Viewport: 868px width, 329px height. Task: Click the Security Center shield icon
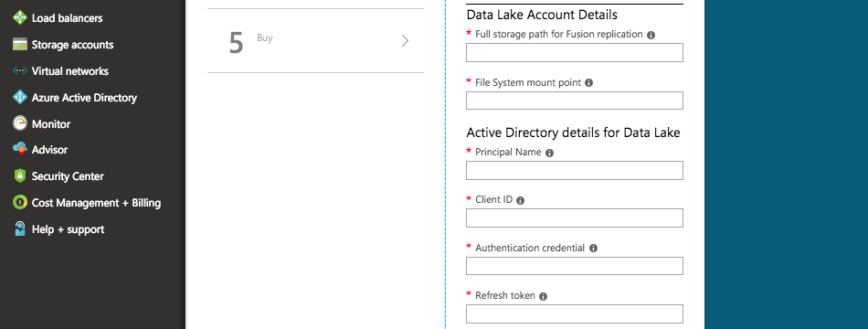(20, 176)
